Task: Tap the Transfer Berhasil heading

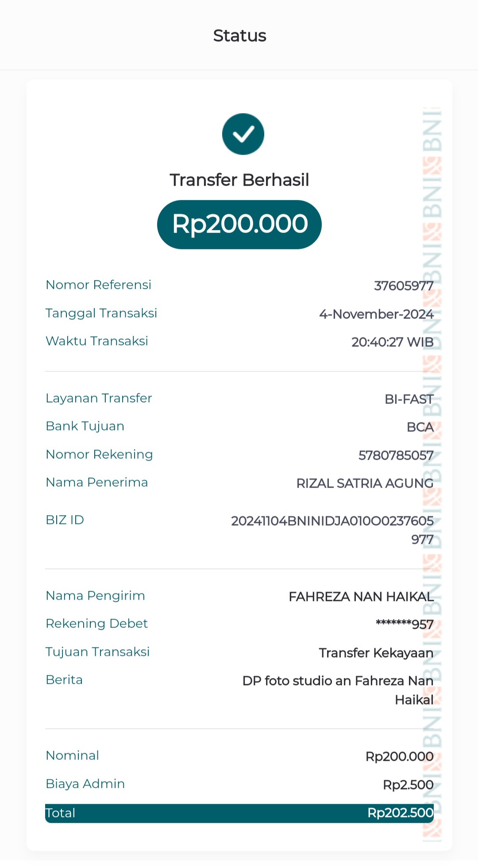Action: pyautogui.click(x=239, y=180)
